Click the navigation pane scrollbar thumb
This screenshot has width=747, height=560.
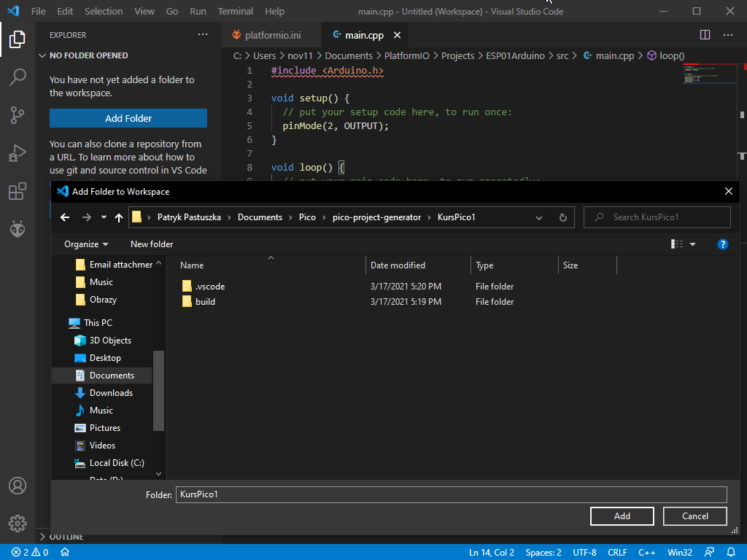point(158,391)
